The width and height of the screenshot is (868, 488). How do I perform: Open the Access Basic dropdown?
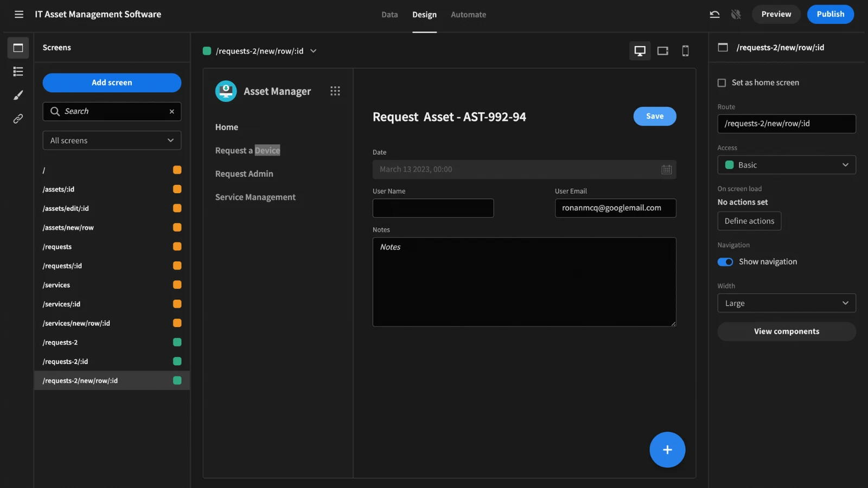point(787,165)
